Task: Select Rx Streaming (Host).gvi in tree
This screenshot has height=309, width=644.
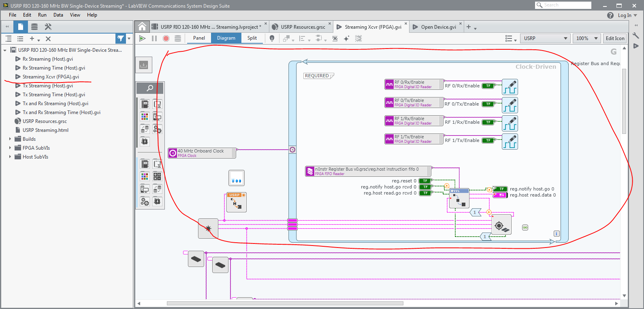Action: tap(48, 59)
